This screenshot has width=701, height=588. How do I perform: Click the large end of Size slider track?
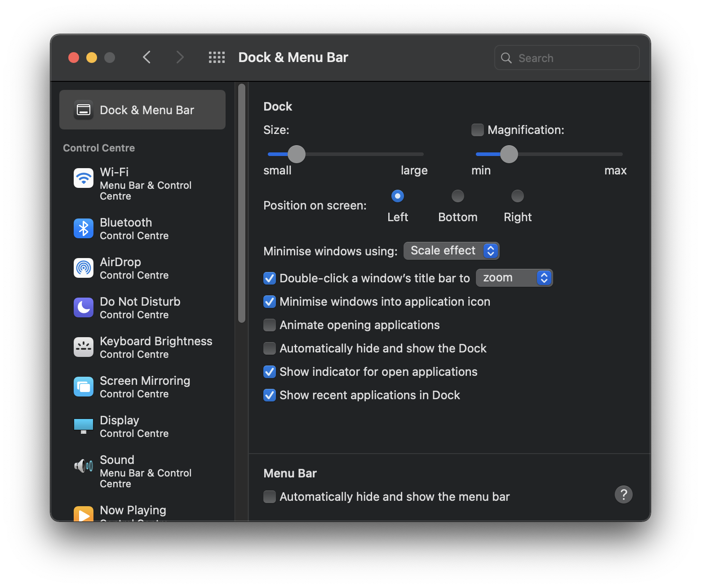point(421,154)
